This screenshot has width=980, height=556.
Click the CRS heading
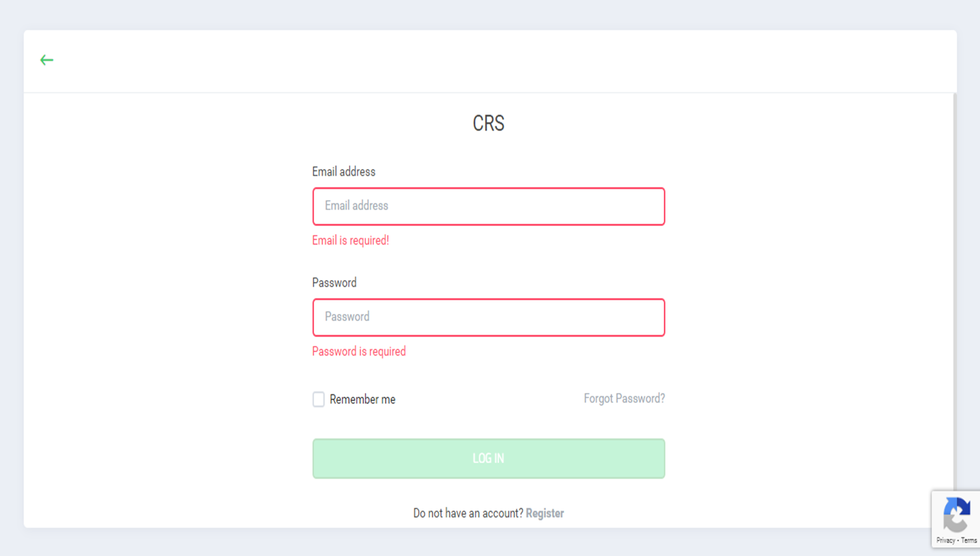click(x=489, y=123)
